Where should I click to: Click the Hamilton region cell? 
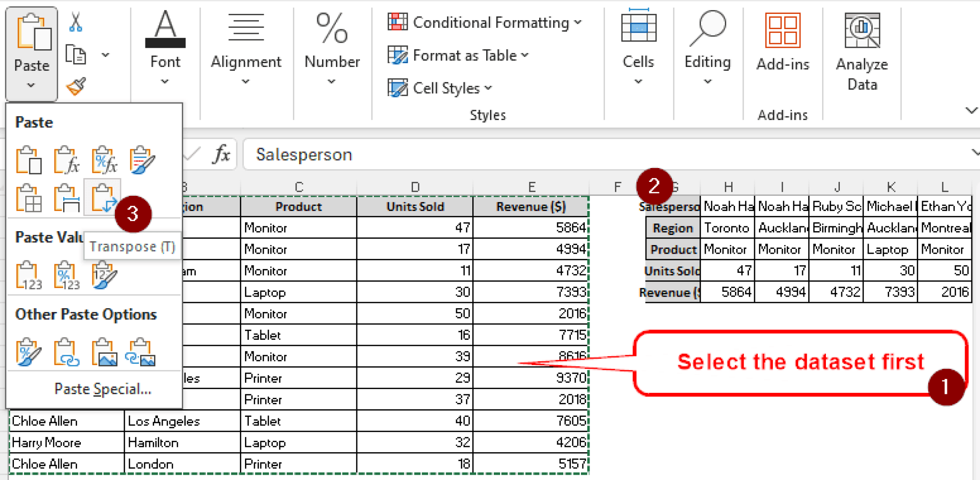coord(182,443)
